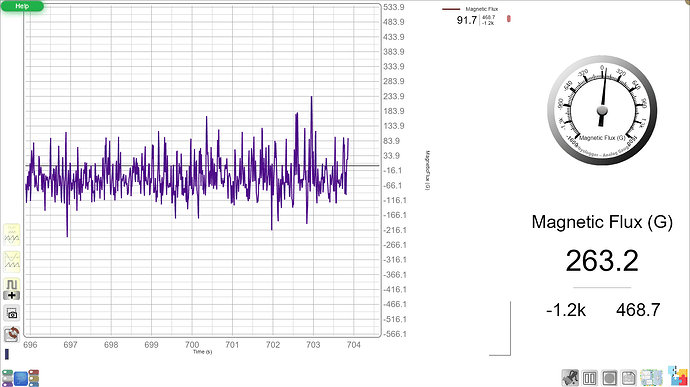The width and height of the screenshot is (690, 387).
Task: Click the Magnetic Flux (G) title text
Action: [x=602, y=222]
